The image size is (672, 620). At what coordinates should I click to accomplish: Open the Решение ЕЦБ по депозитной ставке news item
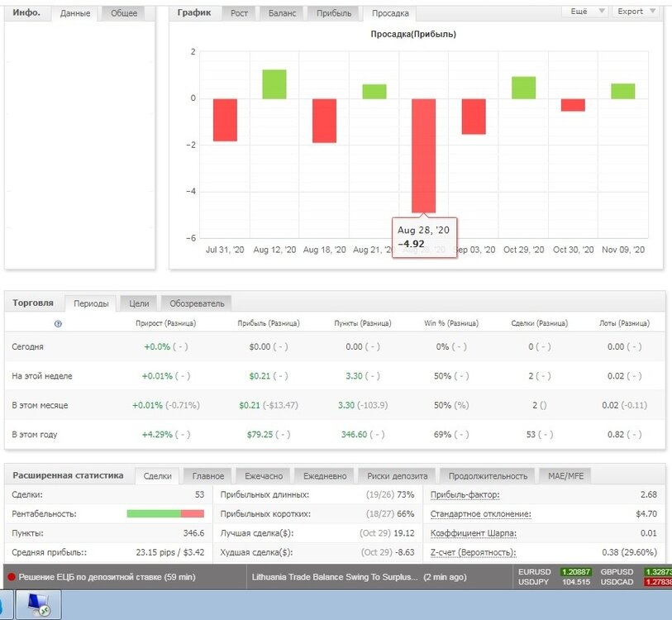point(107,577)
